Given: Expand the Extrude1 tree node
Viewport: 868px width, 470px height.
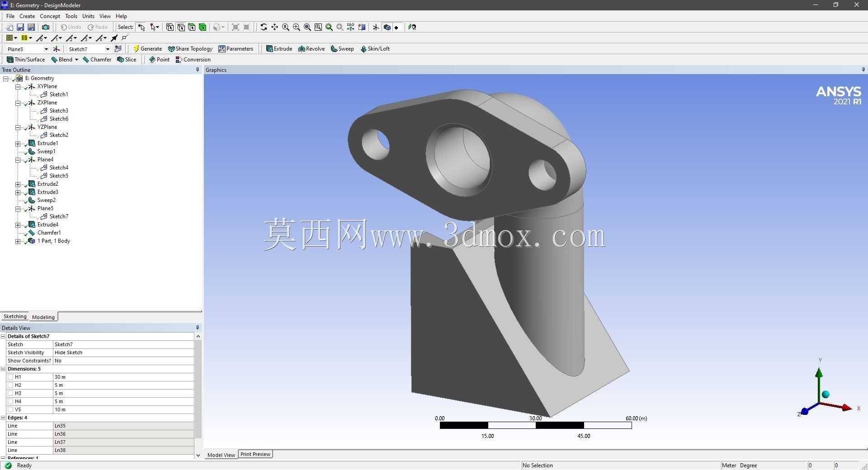Looking at the screenshot, I should click(18, 143).
